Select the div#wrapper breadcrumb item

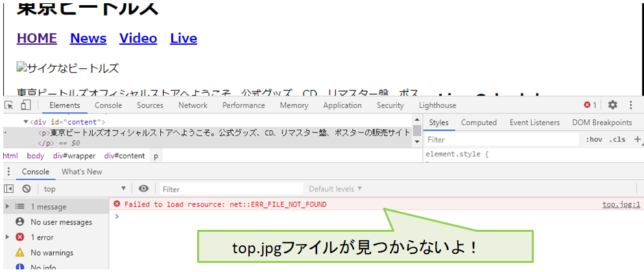point(74,156)
